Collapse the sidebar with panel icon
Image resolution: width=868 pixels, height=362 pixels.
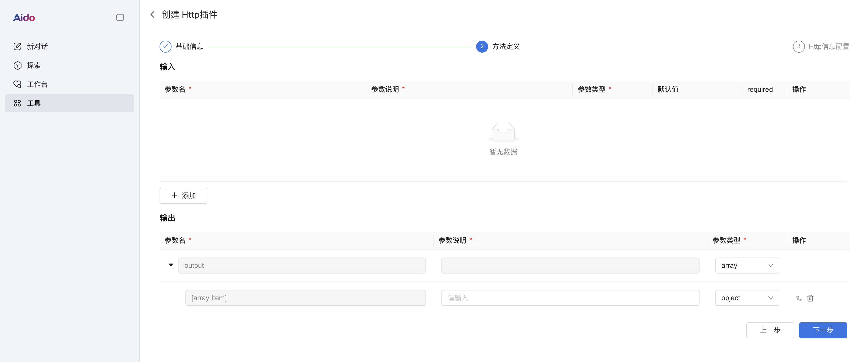click(120, 17)
